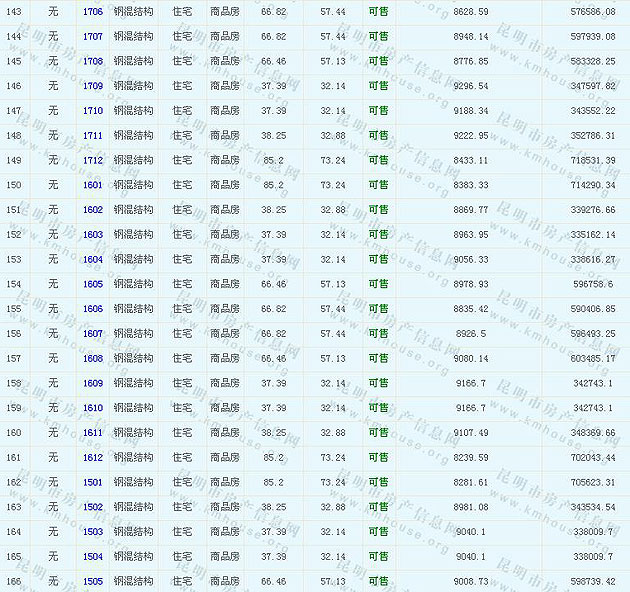
Task: Open details for room 1709
Action: point(92,86)
